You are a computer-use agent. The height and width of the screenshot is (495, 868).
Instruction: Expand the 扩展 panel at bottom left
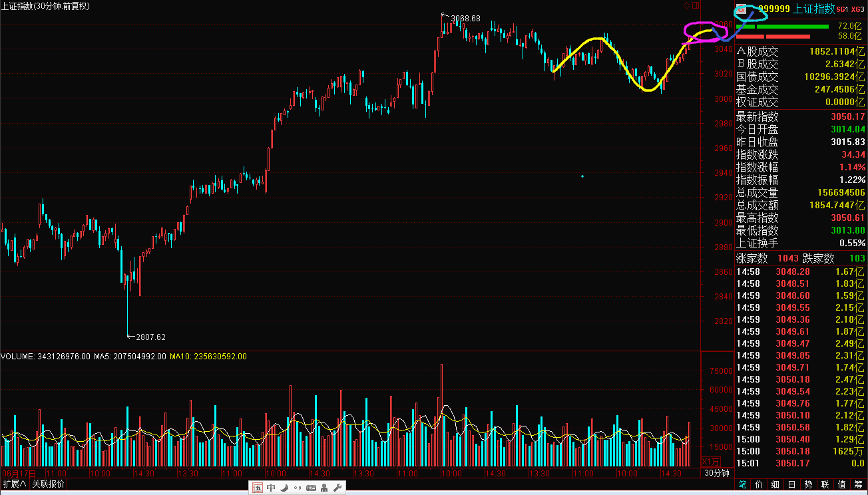[x=14, y=484]
